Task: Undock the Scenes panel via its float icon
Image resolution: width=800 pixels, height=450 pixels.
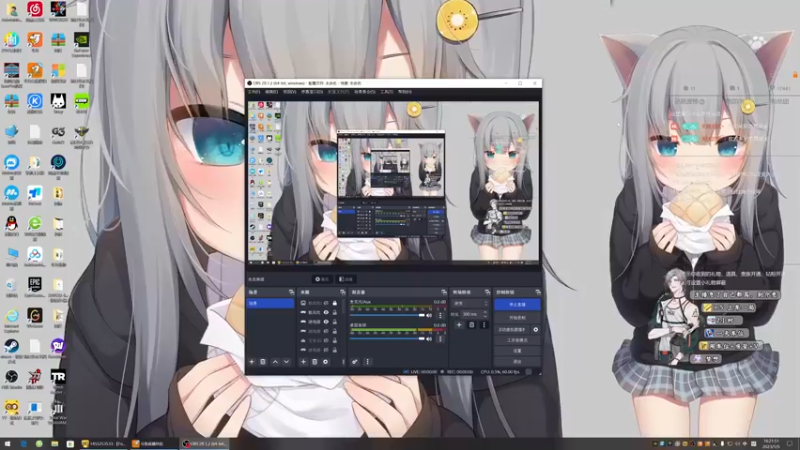Action: (291, 292)
